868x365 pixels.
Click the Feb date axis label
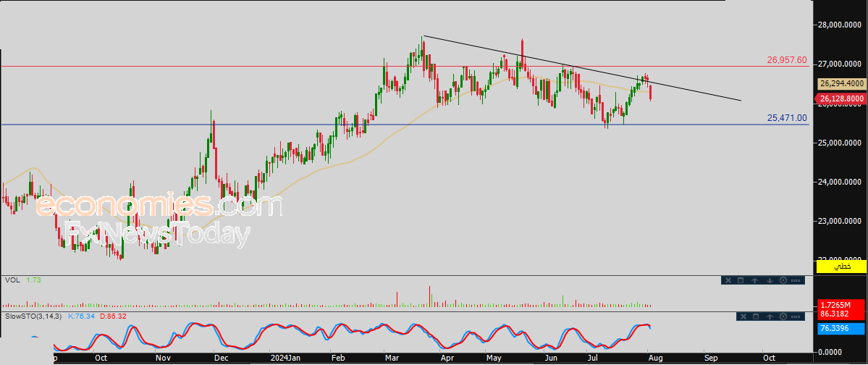pyautogui.click(x=337, y=359)
